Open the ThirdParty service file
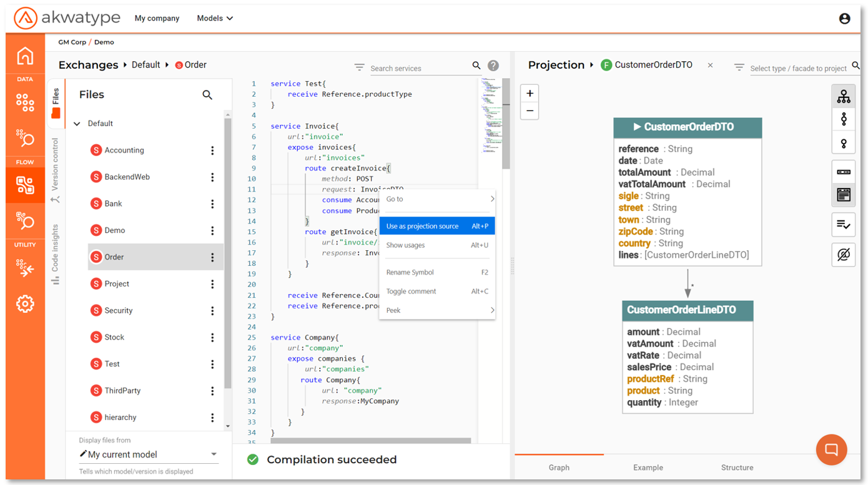The image size is (868, 485). (x=122, y=391)
